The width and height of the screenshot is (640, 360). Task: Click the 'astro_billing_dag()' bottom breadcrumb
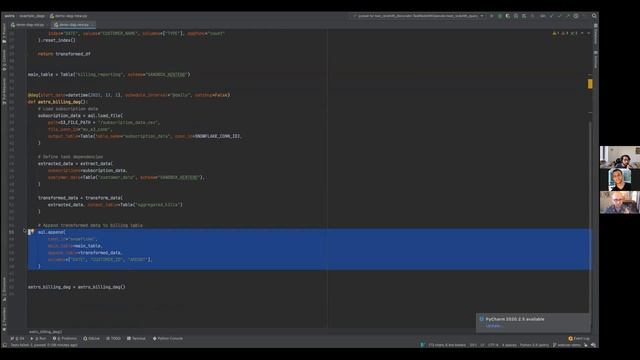click(x=45, y=332)
